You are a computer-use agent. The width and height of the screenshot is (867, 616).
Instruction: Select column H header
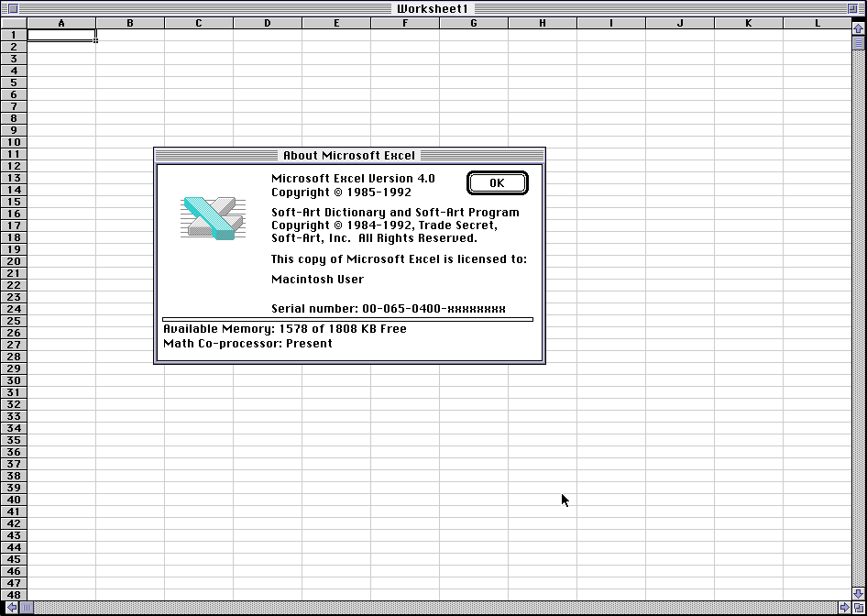click(543, 23)
